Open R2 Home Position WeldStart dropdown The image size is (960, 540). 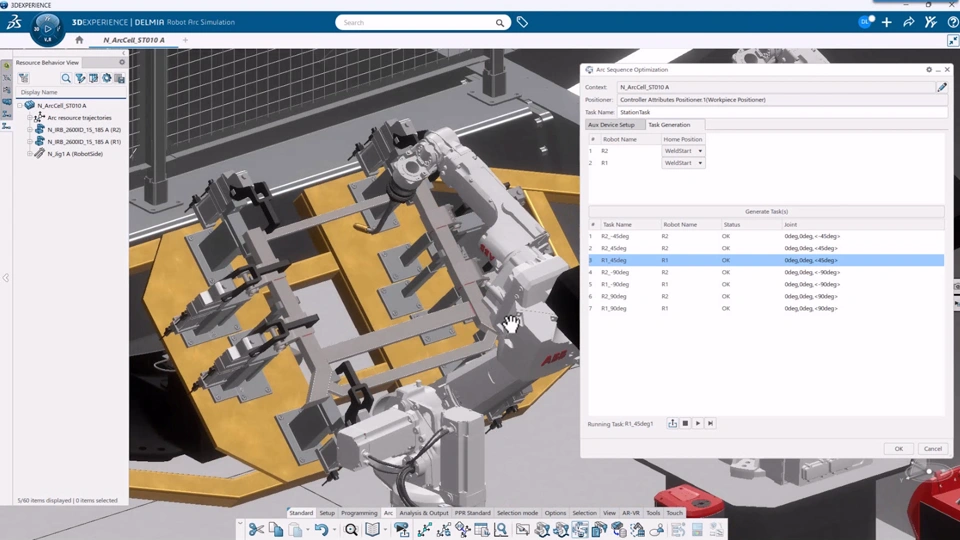coord(683,151)
